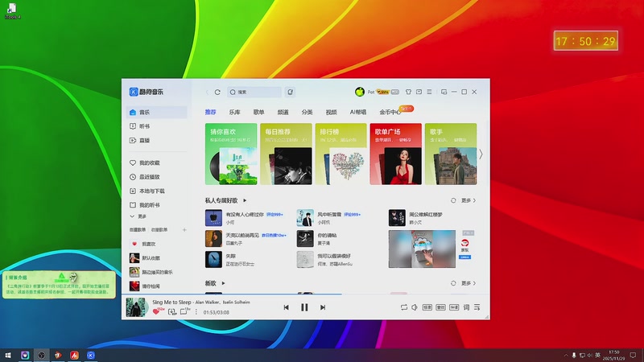Click the green apple user avatar
Viewport: 644px width, 362px height.
click(x=359, y=92)
